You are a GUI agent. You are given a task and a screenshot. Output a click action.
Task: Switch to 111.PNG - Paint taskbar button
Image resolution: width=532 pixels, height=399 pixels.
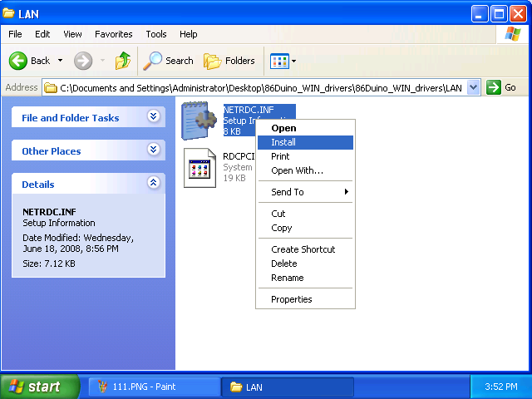pos(155,387)
